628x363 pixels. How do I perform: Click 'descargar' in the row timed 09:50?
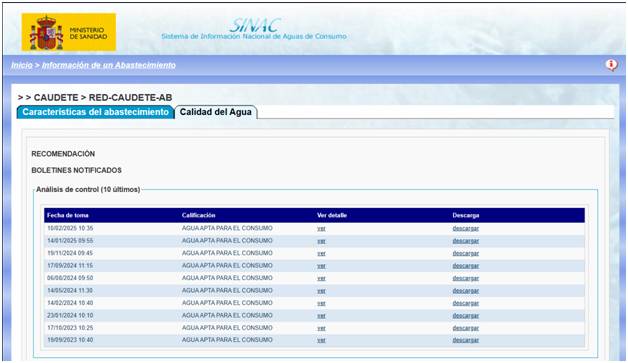[466, 278]
